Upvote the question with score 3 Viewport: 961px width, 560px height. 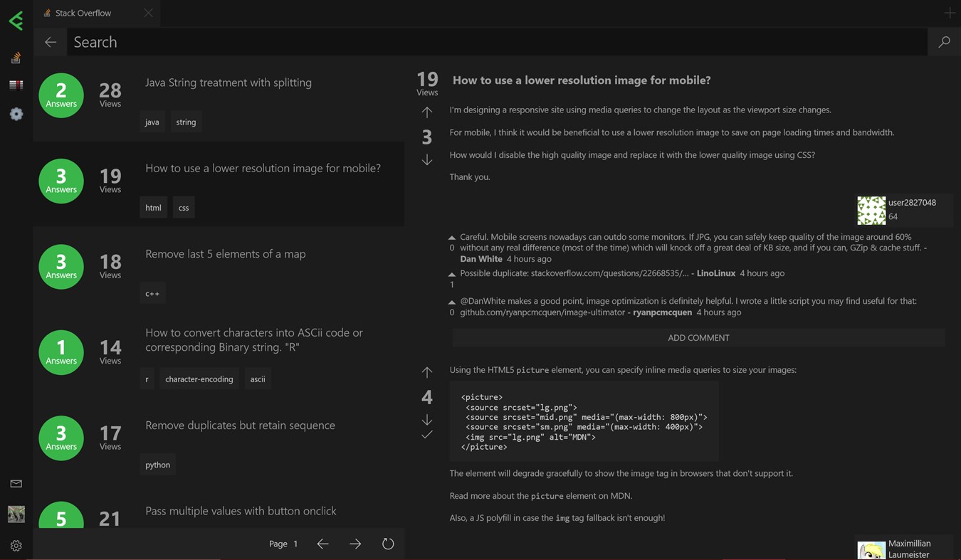[427, 112]
